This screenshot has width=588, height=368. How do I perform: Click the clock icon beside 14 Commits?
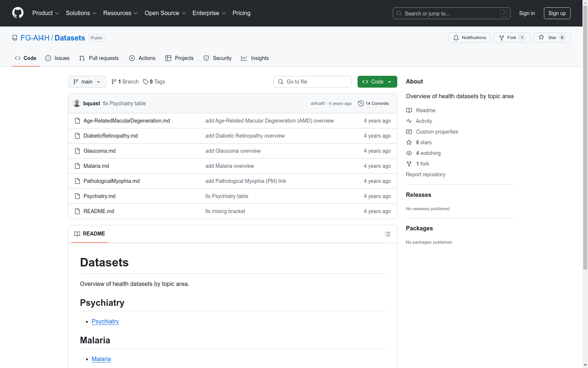pyautogui.click(x=361, y=103)
